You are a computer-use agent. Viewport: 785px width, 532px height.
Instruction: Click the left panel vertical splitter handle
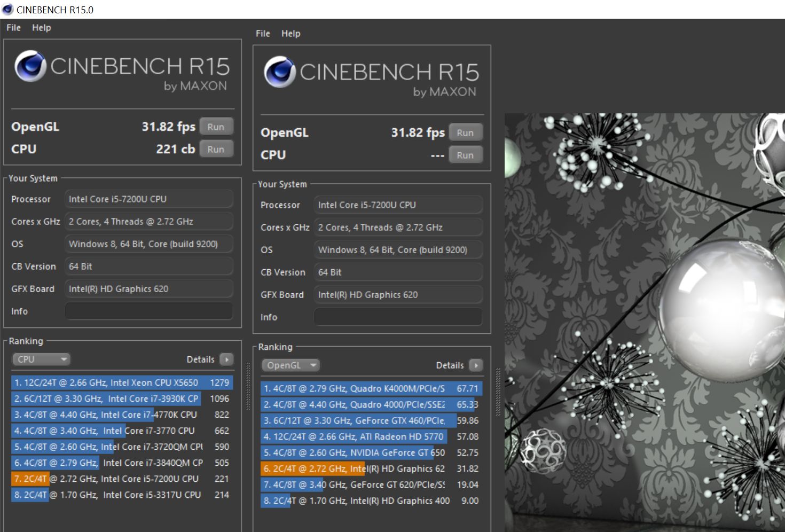pyautogui.click(x=248, y=386)
